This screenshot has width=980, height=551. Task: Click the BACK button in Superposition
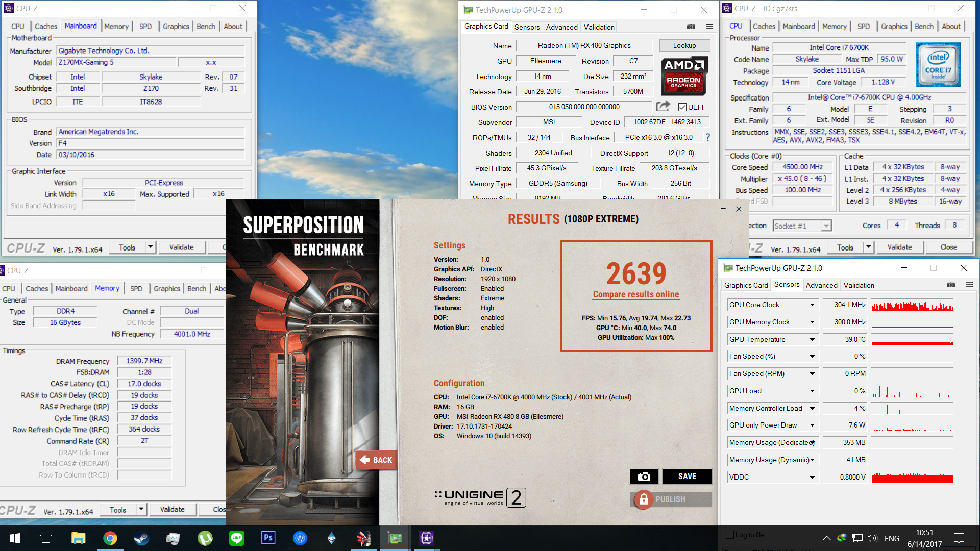point(376,460)
